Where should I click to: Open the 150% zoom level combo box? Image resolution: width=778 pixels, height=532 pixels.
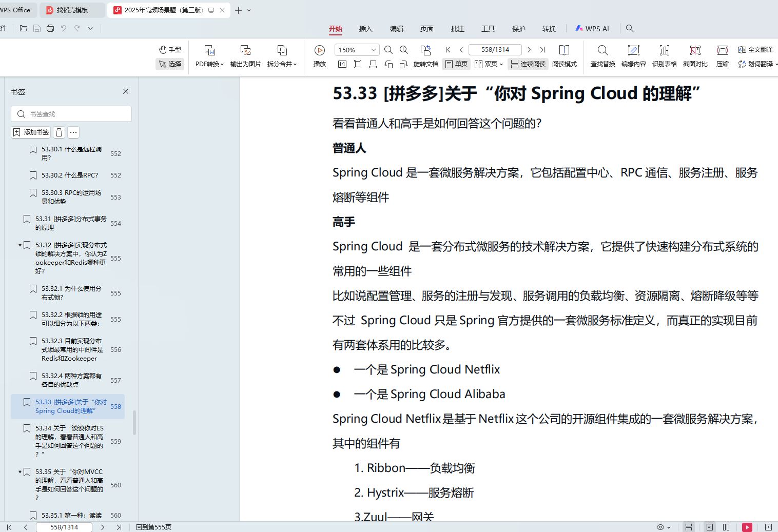(x=357, y=50)
